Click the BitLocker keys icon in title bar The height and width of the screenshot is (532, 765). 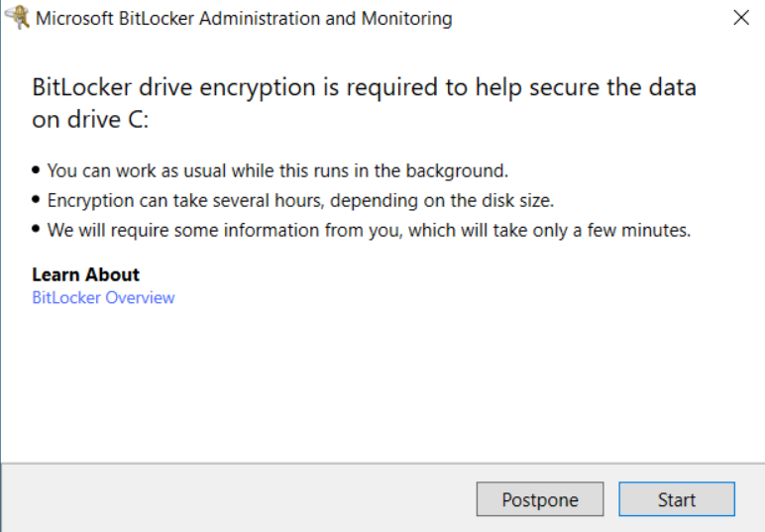[x=17, y=18]
